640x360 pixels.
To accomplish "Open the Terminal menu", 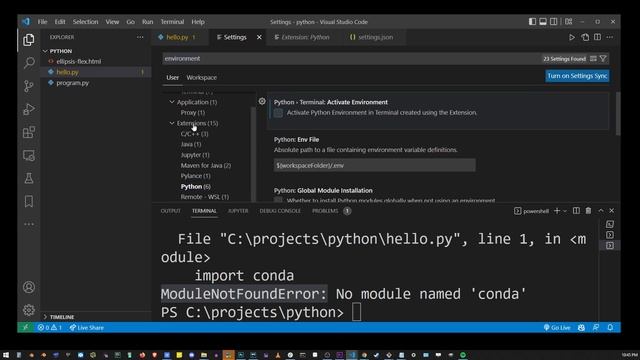I will click(x=172, y=22).
